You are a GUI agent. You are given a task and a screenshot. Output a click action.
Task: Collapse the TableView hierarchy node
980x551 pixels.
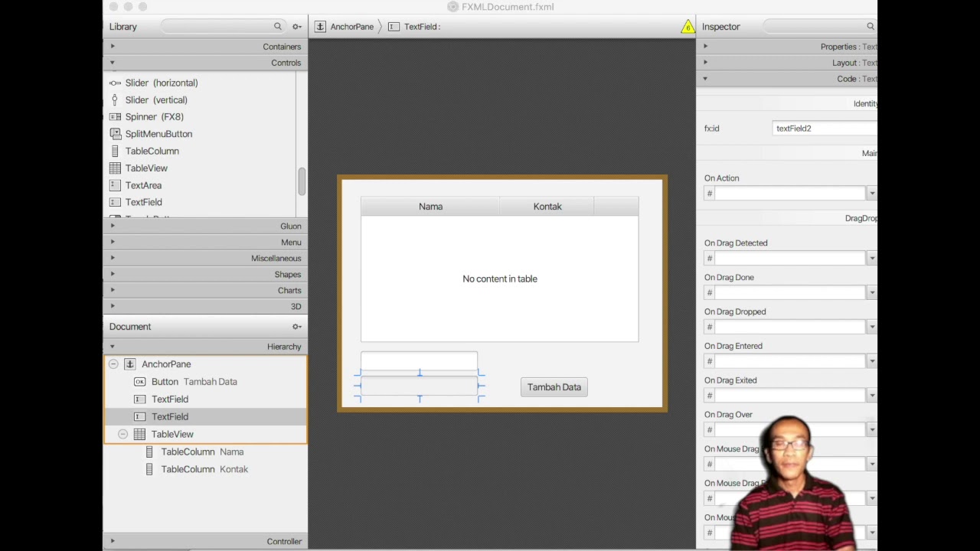point(122,434)
